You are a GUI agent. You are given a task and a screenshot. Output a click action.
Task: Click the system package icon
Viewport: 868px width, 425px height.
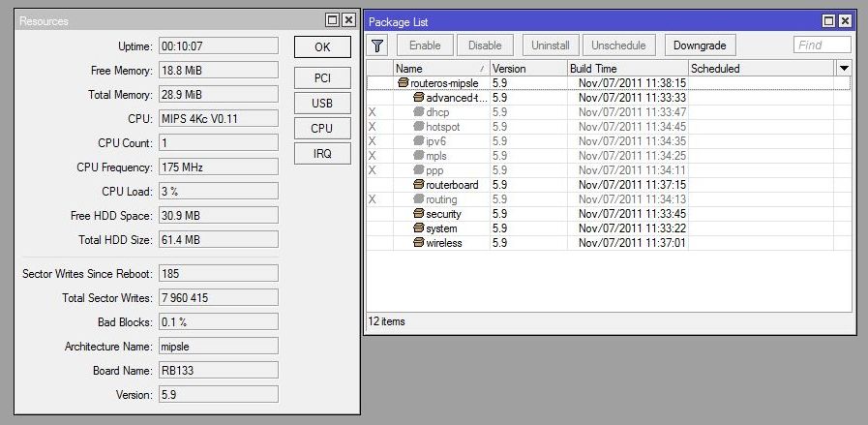(x=419, y=228)
